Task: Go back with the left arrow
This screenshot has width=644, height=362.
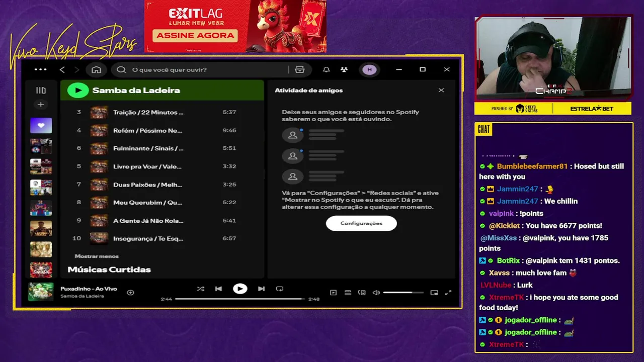Action: point(62,69)
